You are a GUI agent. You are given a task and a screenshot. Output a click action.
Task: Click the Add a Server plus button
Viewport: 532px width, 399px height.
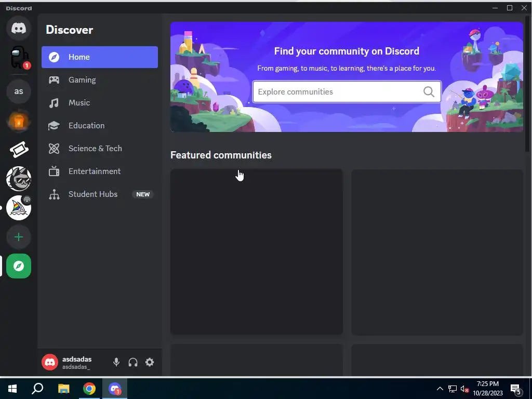[x=19, y=237]
